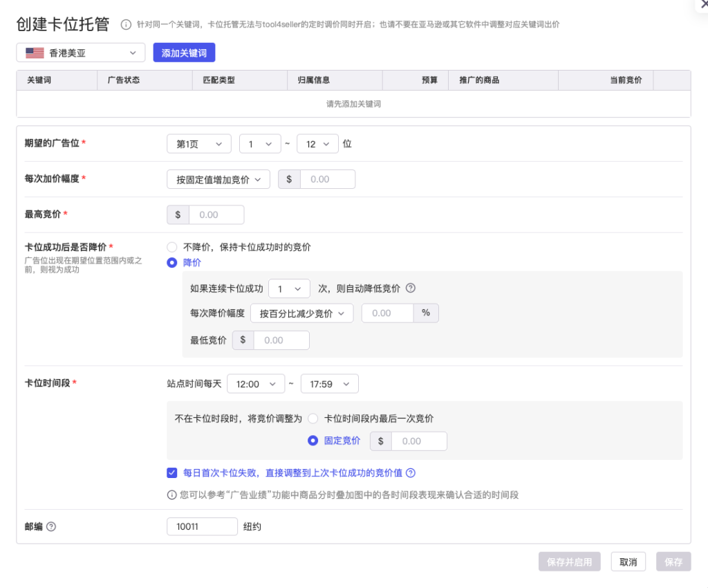
Task: Click the 保存并启用 button
Action: coord(570,562)
